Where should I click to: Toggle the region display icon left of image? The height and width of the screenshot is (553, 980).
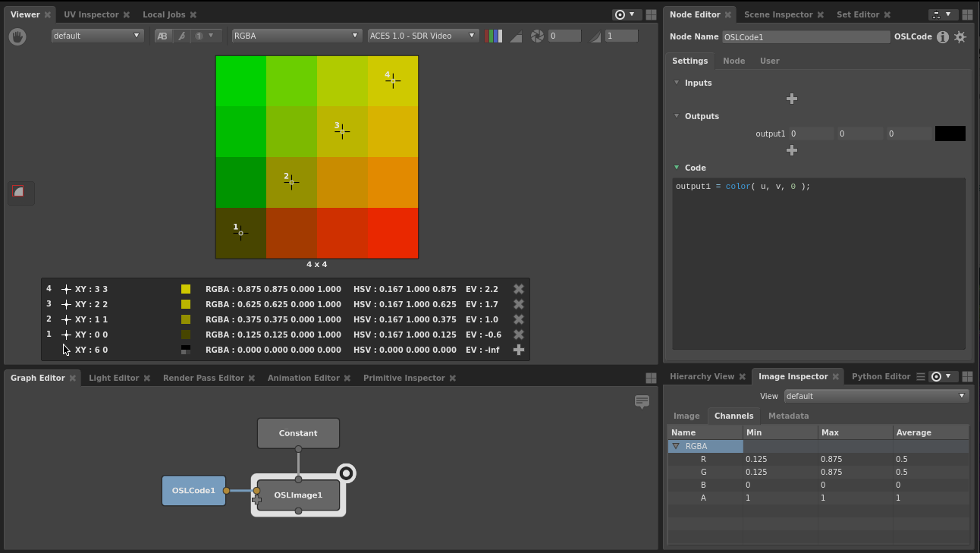(x=19, y=192)
